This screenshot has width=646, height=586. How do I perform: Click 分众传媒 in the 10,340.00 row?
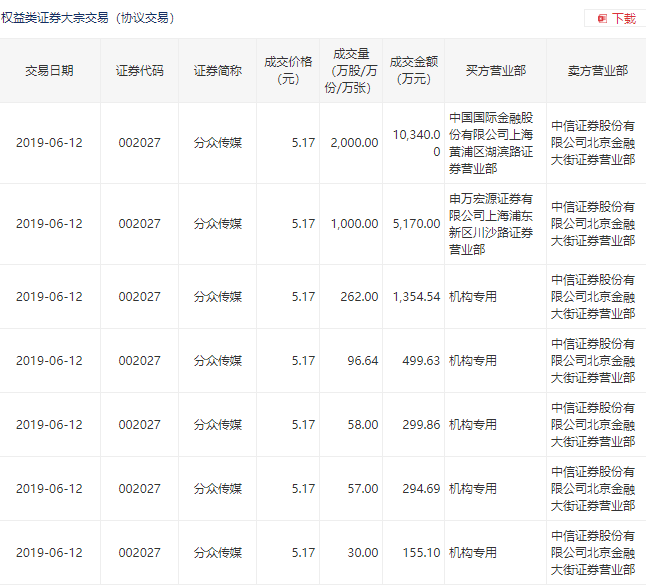(x=218, y=143)
